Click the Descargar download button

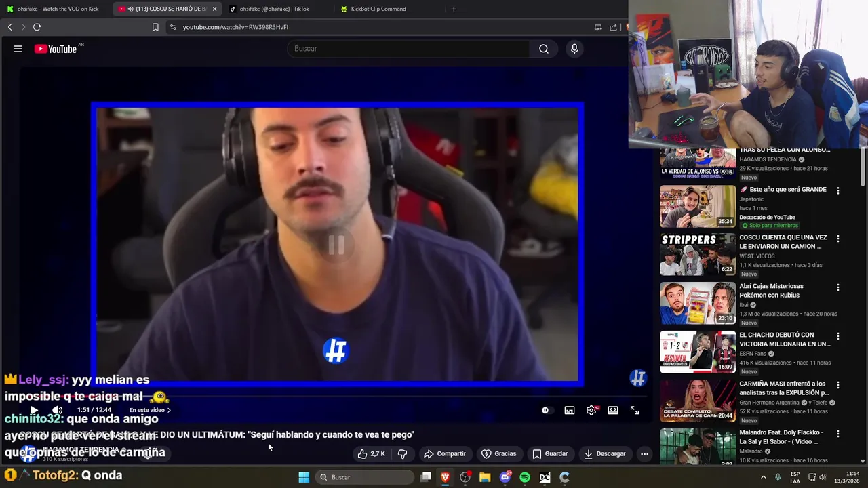605,453
